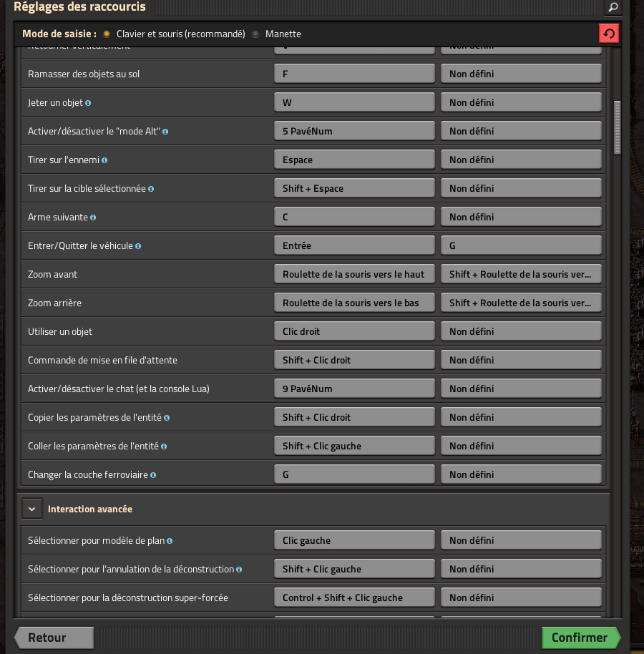644x654 pixels.
Task: Click the "Interaction avancée" section heading
Action: pyautogui.click(x=90, y=509)
